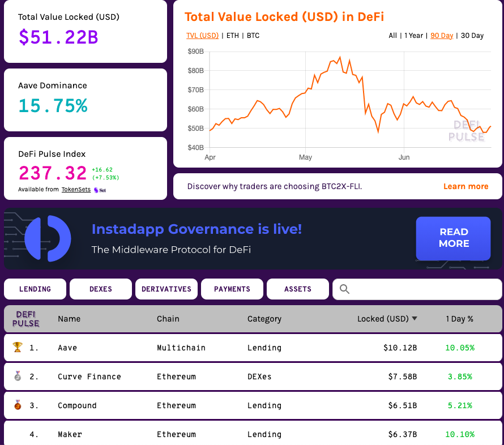504x445 pixels.
Task: Click READ MORE on the Instadapp banner
Action: coord(453,238)
